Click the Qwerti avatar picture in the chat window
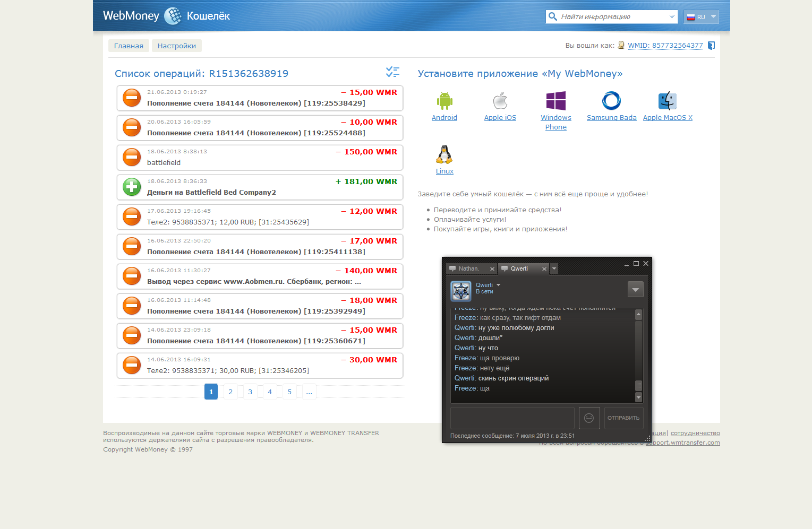The width and height of the screenshot is (812, 529). [461, 291]
